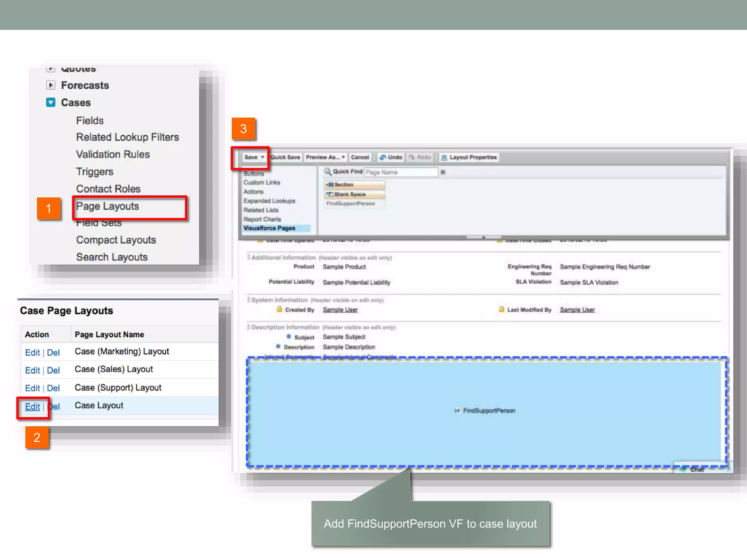This screenshot has height=560, width=747.
Task: Select Report Charts palette category
Action: [262, 219]
